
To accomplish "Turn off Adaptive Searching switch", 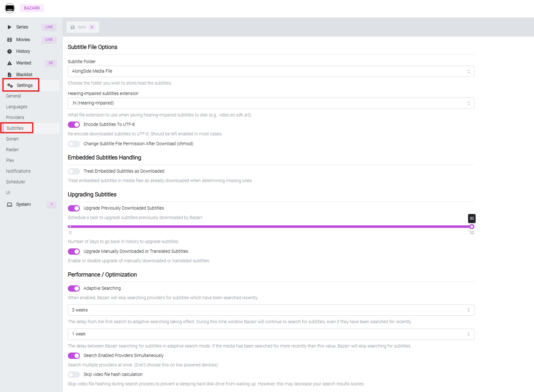I will pos(74,288).
